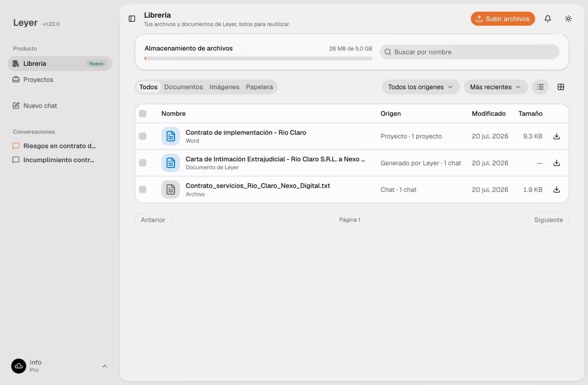Open file name Carta de Intimación Extrajudicial
This screenshot has height=385, width=588.
275,159
